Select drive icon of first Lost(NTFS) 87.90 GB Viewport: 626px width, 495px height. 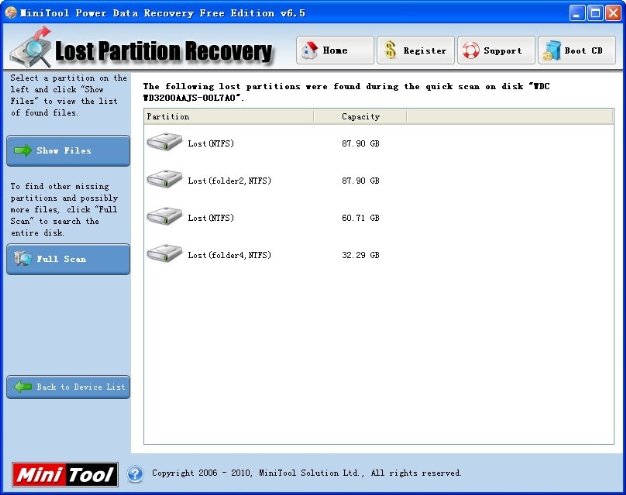[x=164, y=142]
